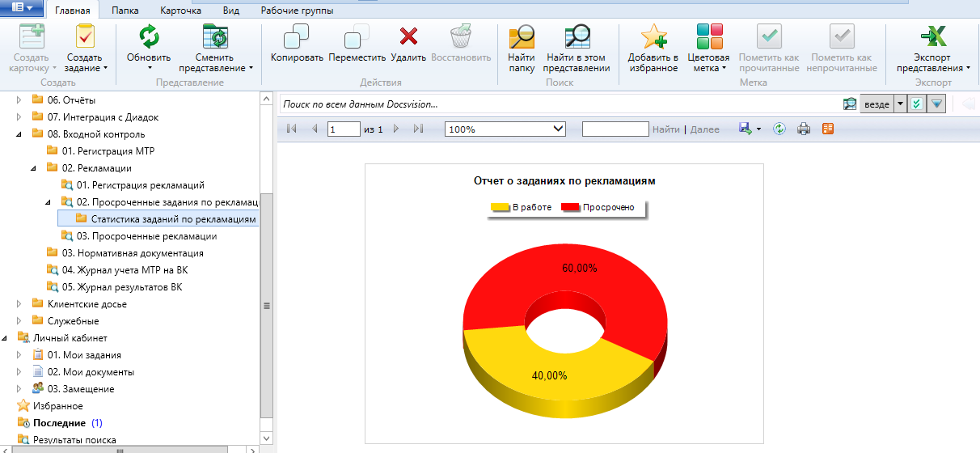Go to next report page
The height and width of the screenshot is (453, 980).
pyautogui.click(x=396, y=129)
